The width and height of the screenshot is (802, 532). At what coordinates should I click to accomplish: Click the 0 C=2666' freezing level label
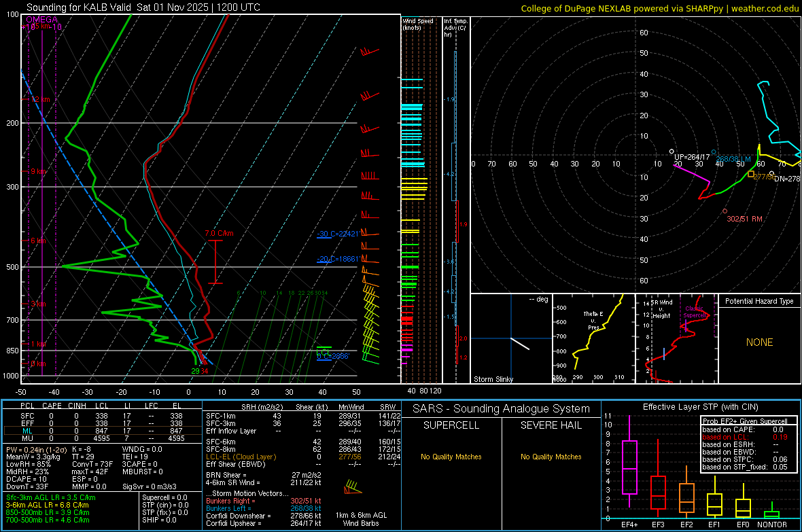point(332,357)
